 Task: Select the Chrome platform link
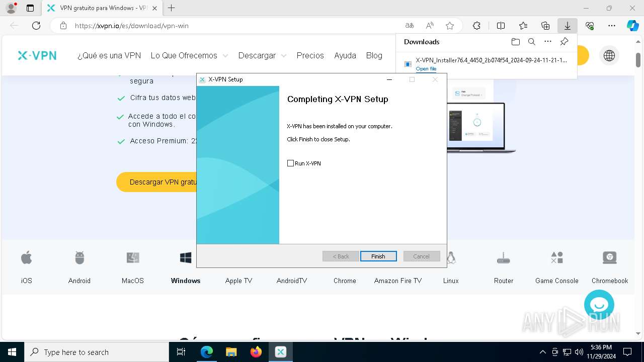(x=345, y=281)
